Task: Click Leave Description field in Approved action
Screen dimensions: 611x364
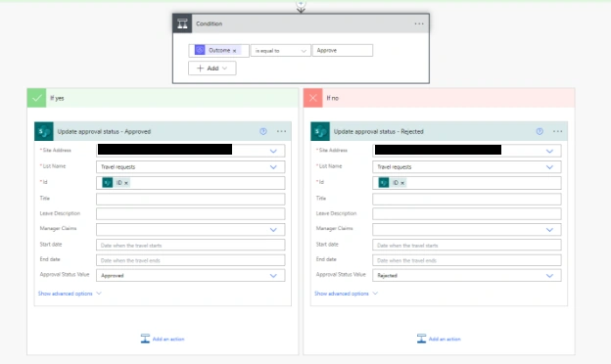Action: point(191,213)
